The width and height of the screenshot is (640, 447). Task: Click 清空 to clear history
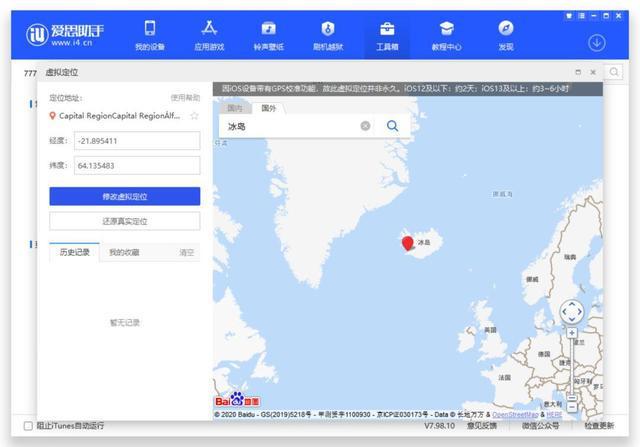[x=186, y=252]
